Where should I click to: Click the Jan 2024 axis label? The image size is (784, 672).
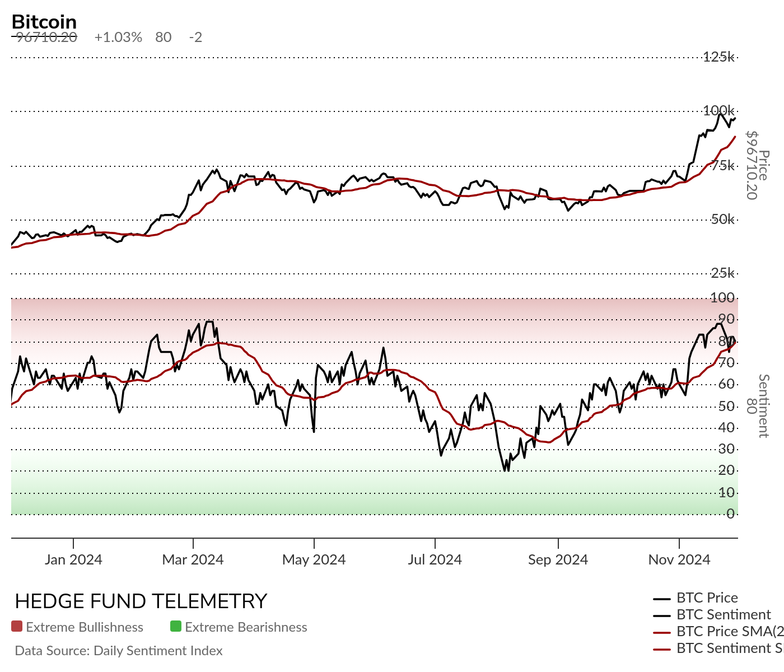73,559
